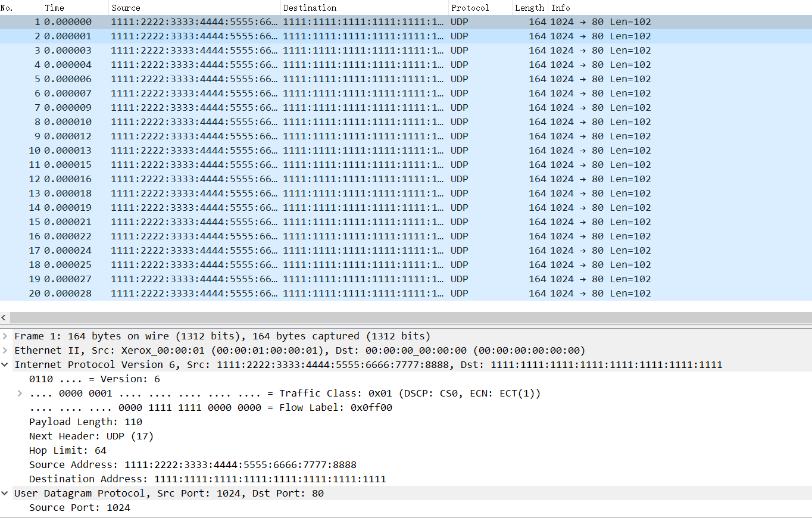Expand the Frame 1 details row
The height and width of the screenshot is (518, 812).
tap(5, 336)
